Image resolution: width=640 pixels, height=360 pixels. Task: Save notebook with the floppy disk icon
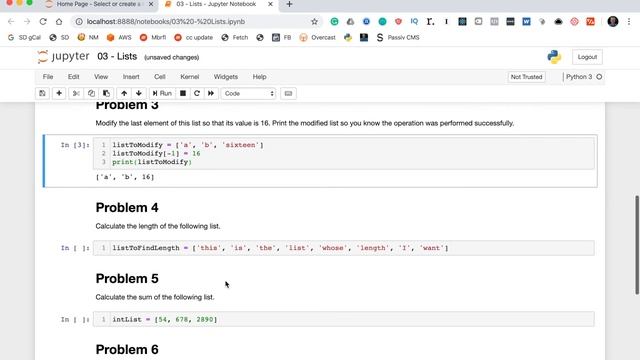click(x=42, y=93)
